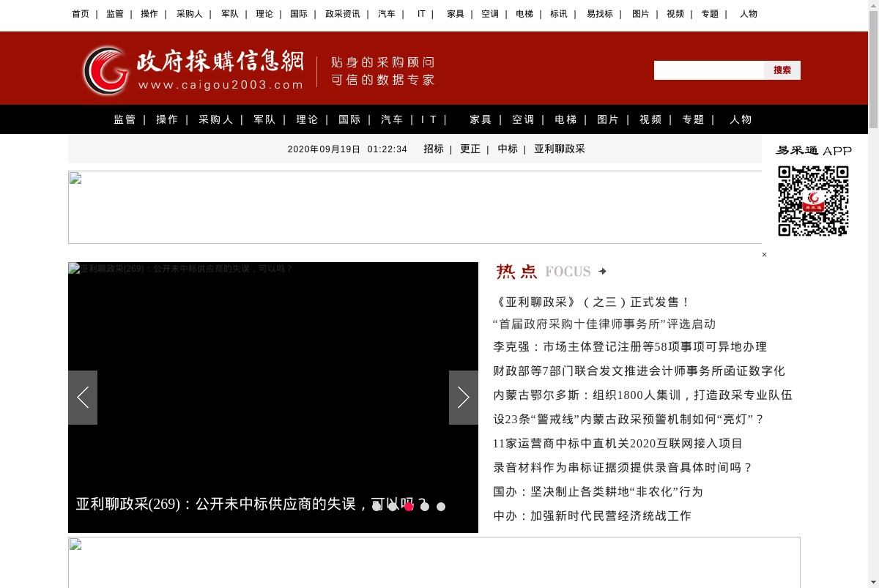Click the 招标 sub-navigation link
This screenshot has height=588, width=879.
coord(434,149)
